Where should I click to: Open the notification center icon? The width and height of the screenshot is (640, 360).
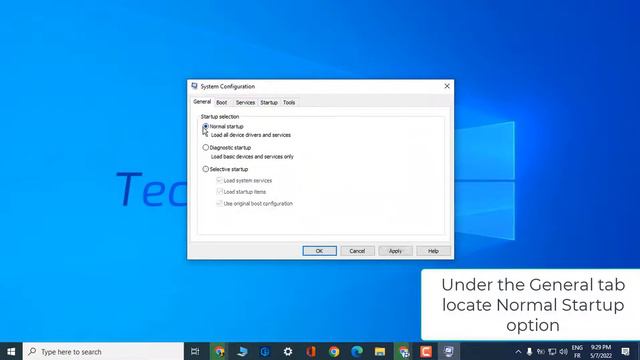[625, 351]
